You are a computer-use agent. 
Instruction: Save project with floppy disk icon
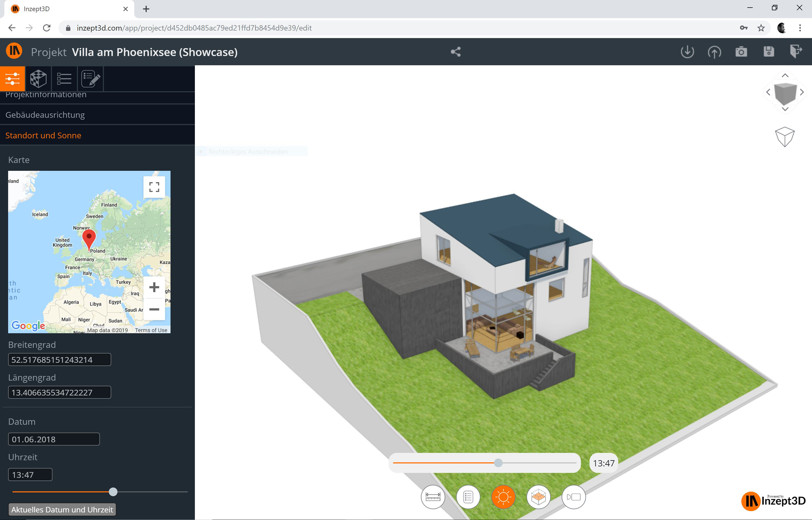[x=769, y=52]
